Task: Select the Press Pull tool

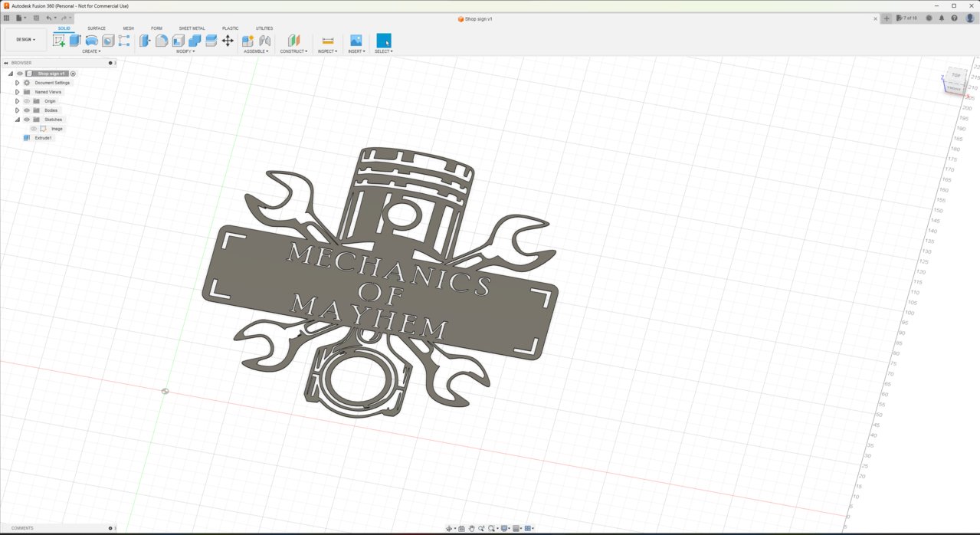Action: click(145, 41)
